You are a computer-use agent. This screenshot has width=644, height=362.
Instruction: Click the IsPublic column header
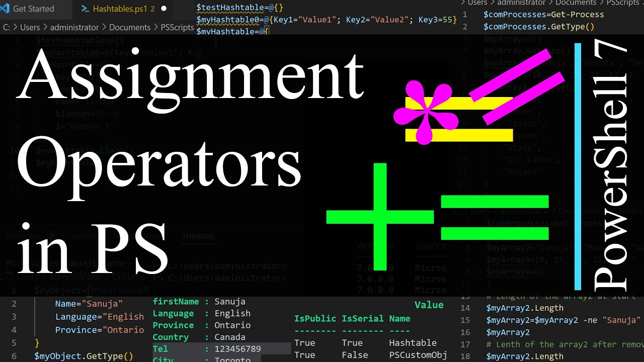315,318
